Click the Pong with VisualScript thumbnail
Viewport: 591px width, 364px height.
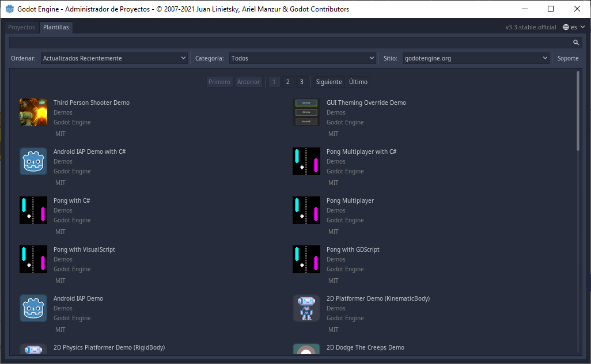pos(33,259)
